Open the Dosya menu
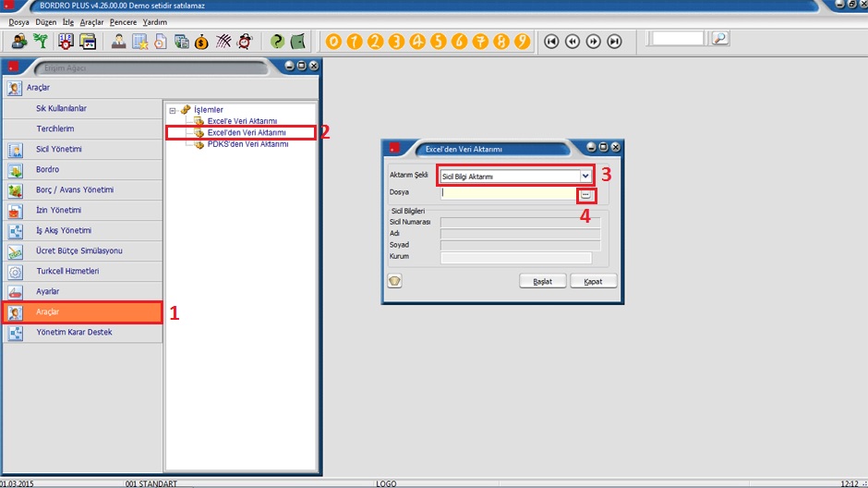Image resolution: width=868 pixels, height=488 pixels. click(x=18, y=22)
